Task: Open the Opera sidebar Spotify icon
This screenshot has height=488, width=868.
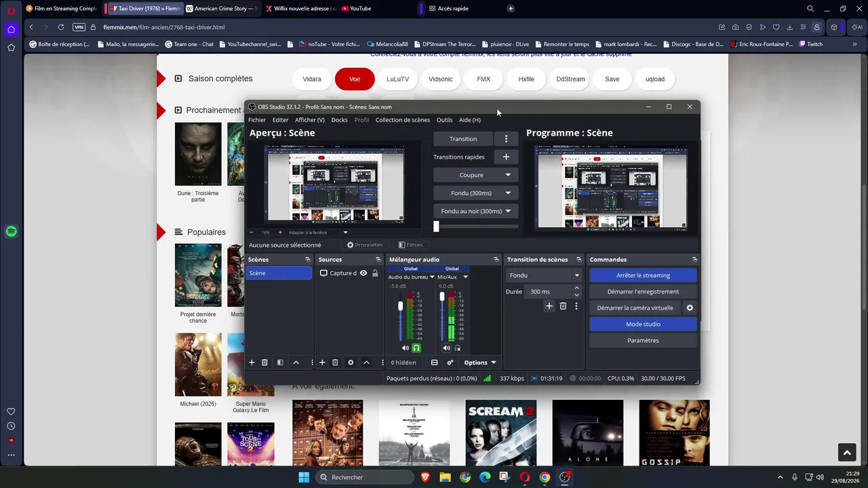Action: click(11, 232)
